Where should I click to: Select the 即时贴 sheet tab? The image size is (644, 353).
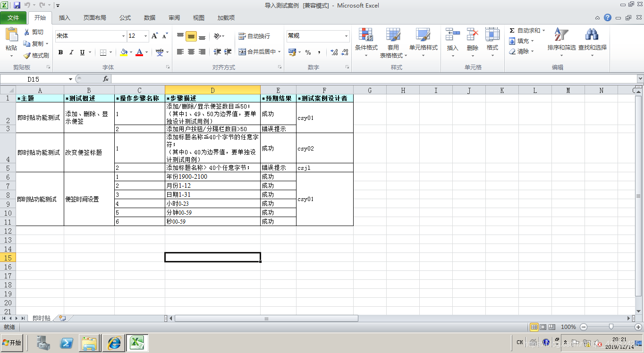[41, 319]
